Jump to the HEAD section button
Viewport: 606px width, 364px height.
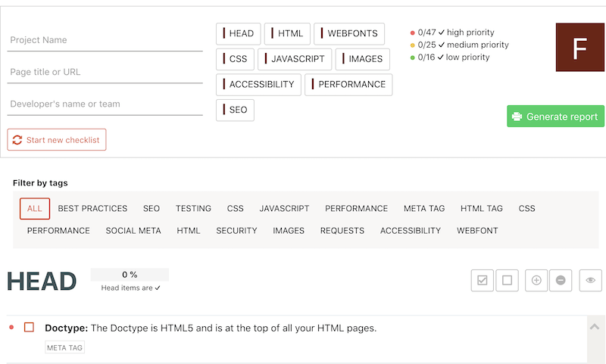(238, 33)
